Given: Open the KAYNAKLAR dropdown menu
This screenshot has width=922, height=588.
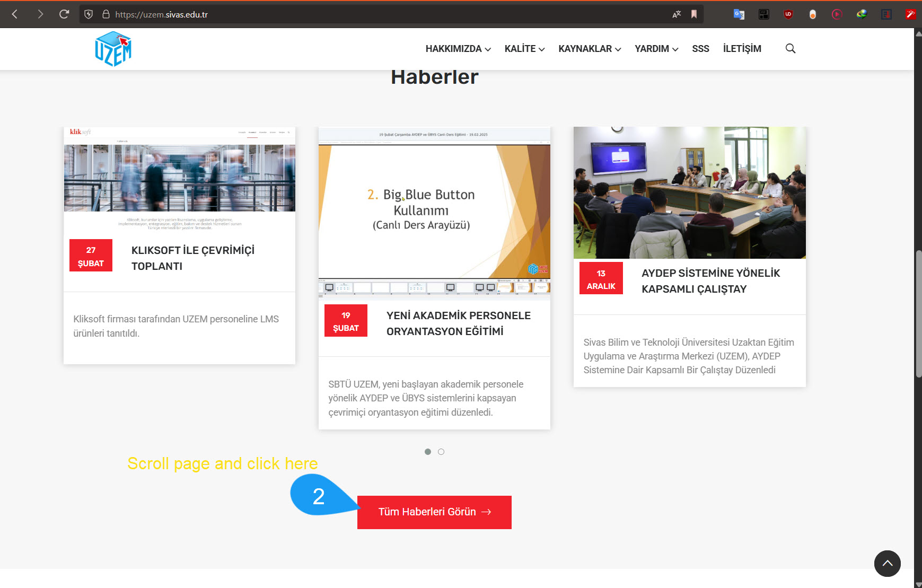Looking at the screenshot, I should click(590, 49).
